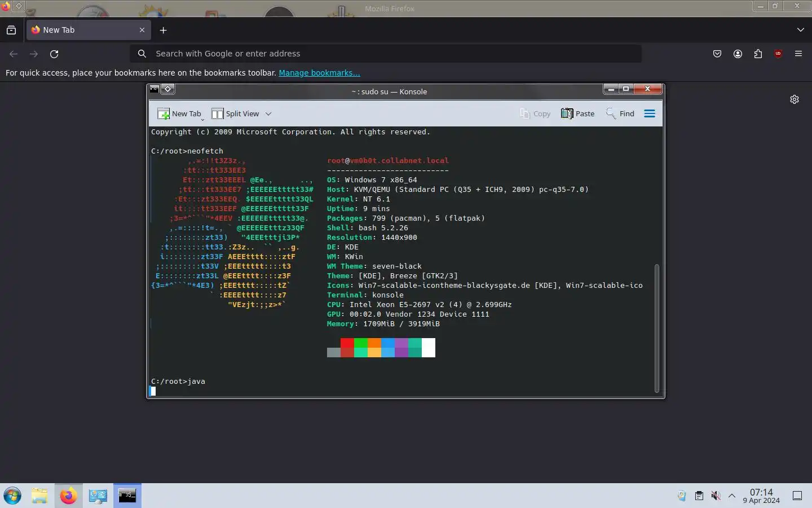Click the 'Terminal: konsole' line

coord(365,295)
